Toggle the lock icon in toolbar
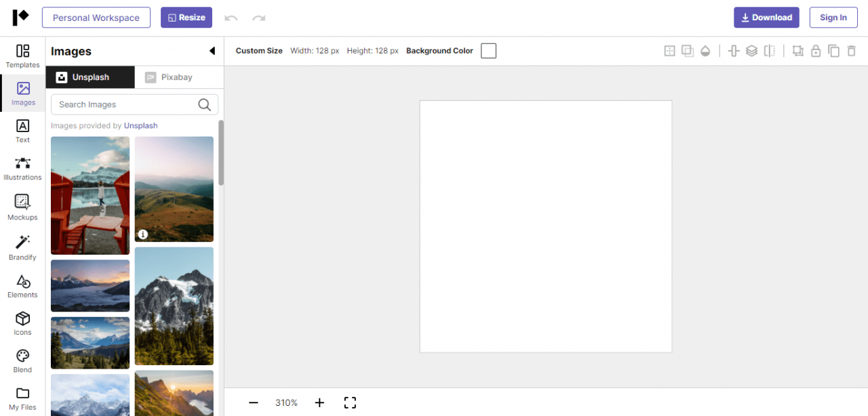The width and height of the screenshot is (868, 416). 816,51
